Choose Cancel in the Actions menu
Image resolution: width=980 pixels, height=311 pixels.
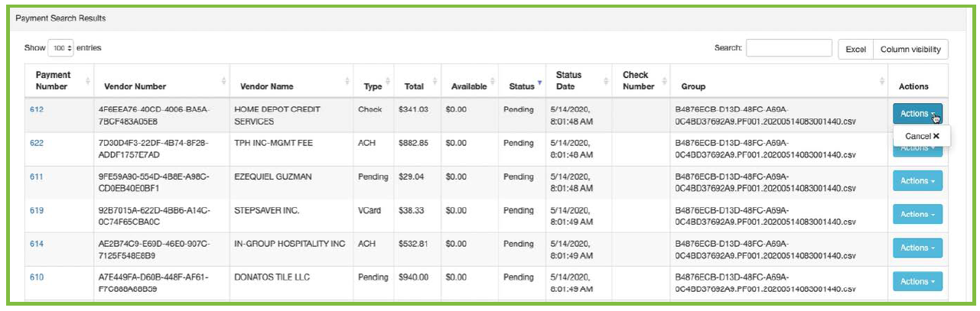point(922,136)
